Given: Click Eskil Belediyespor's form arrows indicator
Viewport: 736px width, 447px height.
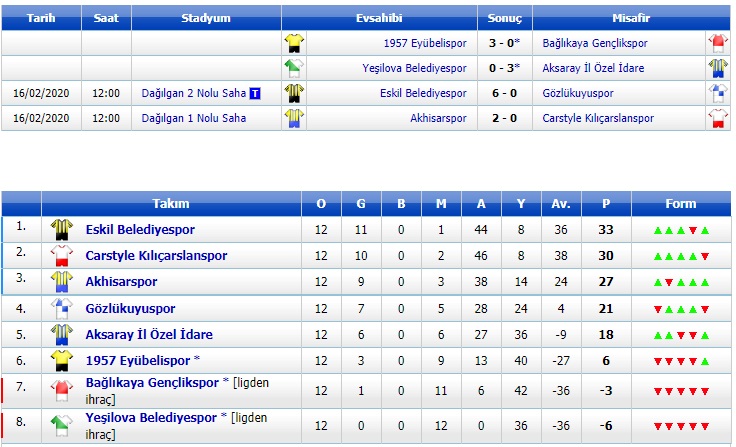Looking at the screenshot, I should coord(681,231).
